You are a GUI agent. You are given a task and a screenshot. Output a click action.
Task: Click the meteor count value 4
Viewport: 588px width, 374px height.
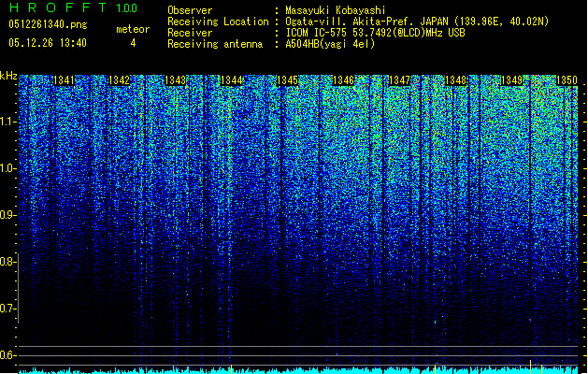(133, 43)
